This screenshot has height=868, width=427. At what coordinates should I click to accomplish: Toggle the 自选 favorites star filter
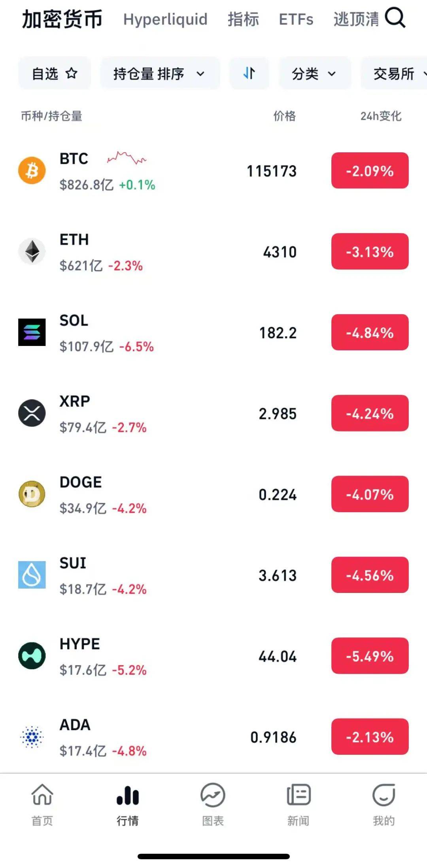(55, 73)
